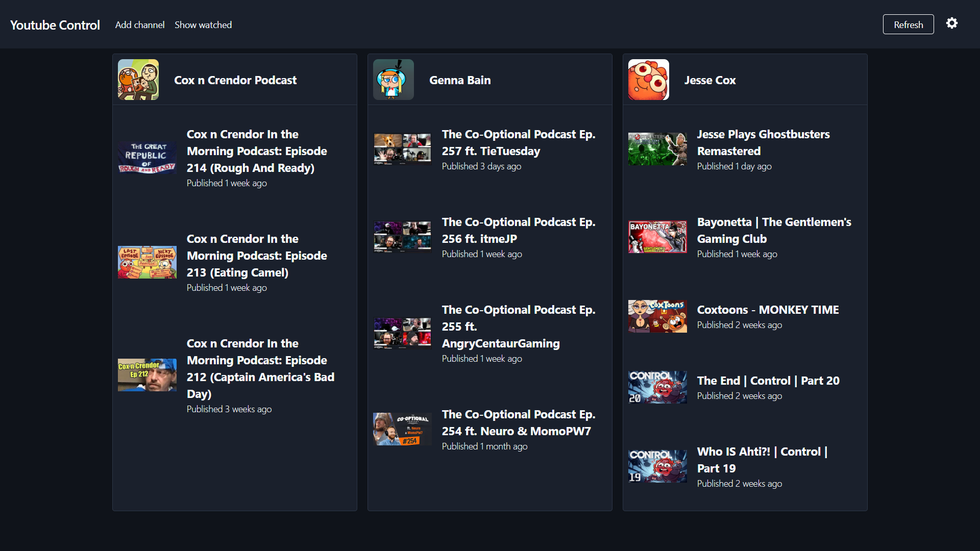Open the Bayonetta video thumbnail
The height and width of the screenshot is (551, 980).
[x=657, y=237]
